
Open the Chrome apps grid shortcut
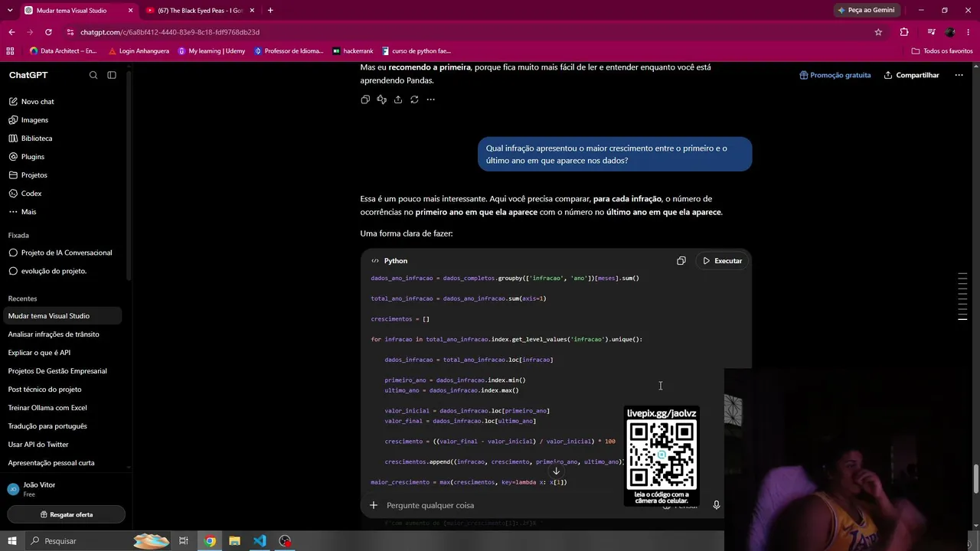pos(10,51)
